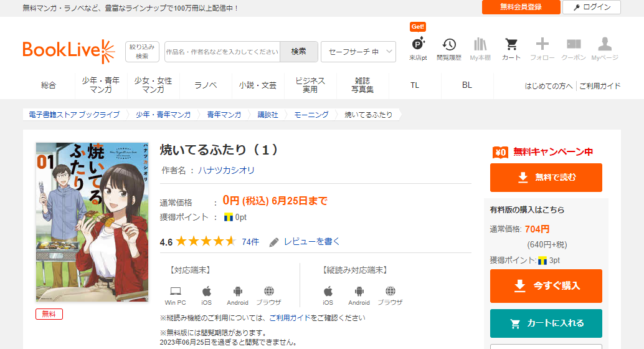Image resolution: width=644 pixels, height=349 pixels.
Task: Open the クーポン coupon icon
Action: (574, 45)
